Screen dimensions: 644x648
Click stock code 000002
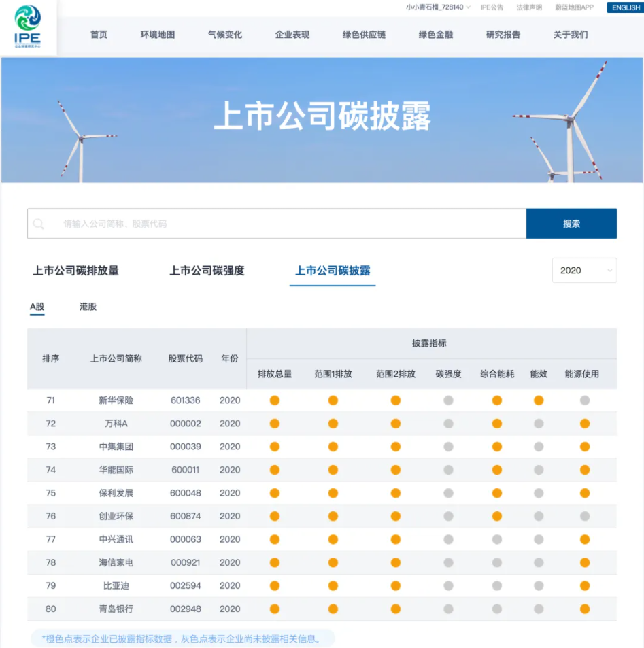pyautogui.click(x=186, y=424)
